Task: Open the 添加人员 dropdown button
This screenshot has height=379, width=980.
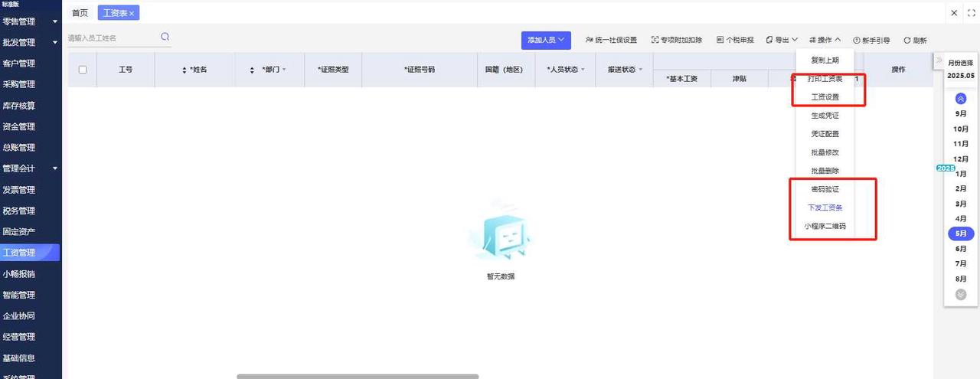Action: (547, 40)
